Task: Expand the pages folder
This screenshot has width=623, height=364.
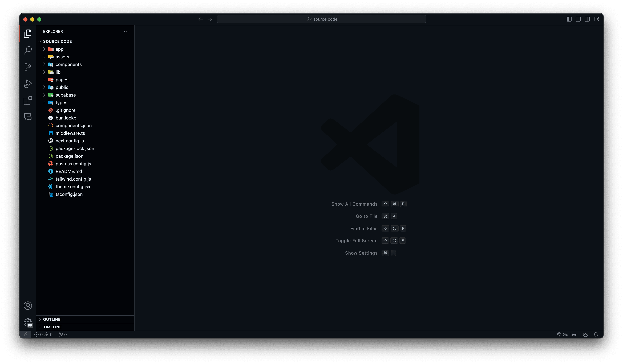Action: point(85,80)
